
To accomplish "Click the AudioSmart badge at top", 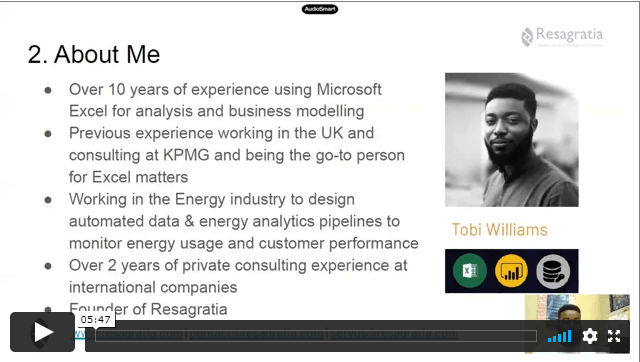I will pos(320,9).
